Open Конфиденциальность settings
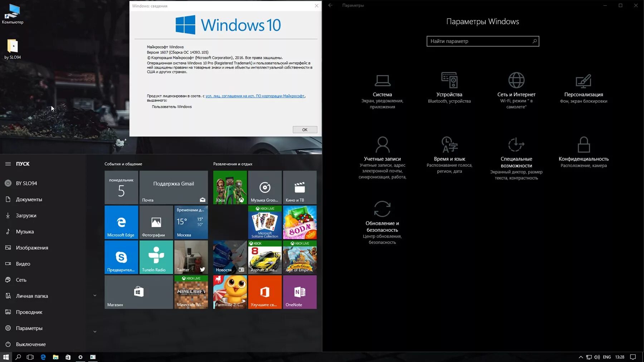 click(584, 152)
